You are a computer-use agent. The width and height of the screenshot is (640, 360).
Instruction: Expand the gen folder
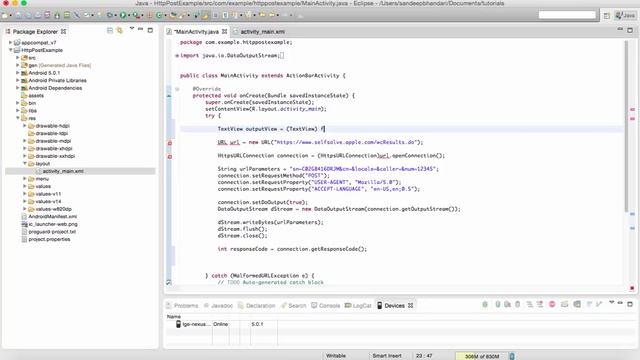[18, 65]
